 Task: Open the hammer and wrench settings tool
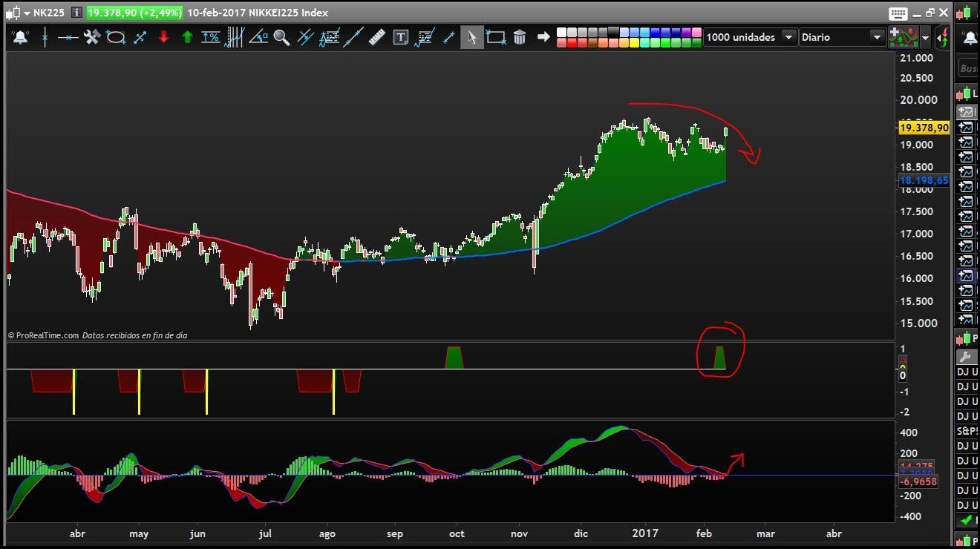pyautogui.click(x=92, y=37)
